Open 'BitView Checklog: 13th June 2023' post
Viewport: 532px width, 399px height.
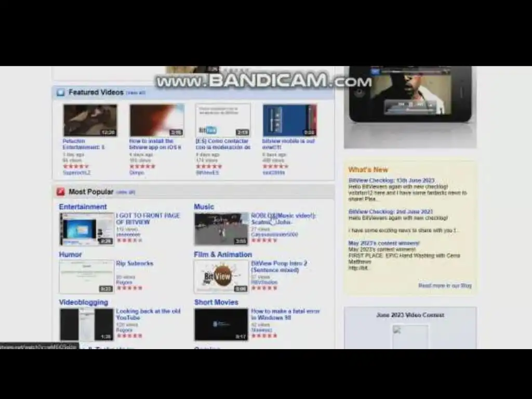pyautogui.click(x=392, y=180)
